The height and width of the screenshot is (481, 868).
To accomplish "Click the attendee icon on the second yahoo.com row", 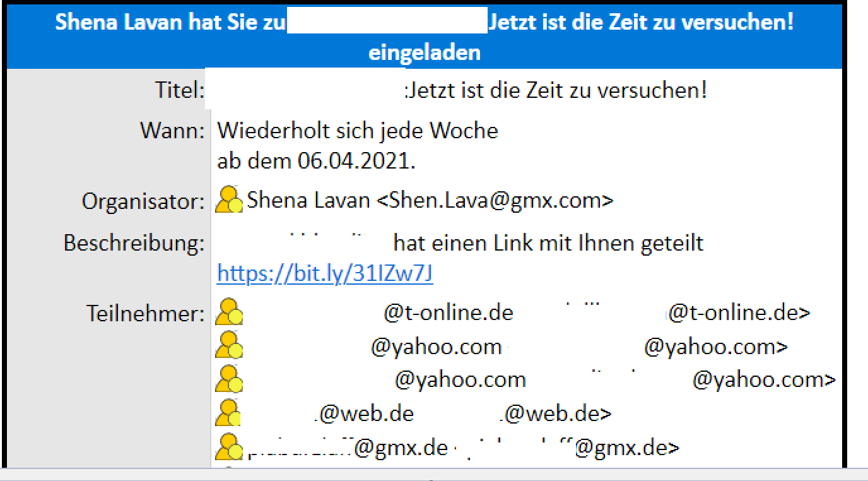I will click(x=229, y=379).
